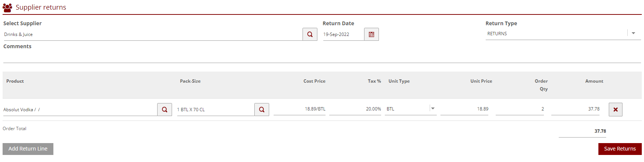Click the Pack-Size field 1 BTL X 70 CL

click(215, 110)
